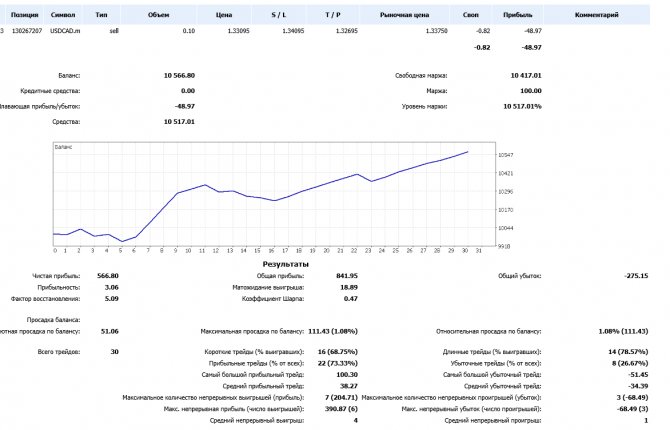Click the bold profit total under Прибыль

point(532,47)
